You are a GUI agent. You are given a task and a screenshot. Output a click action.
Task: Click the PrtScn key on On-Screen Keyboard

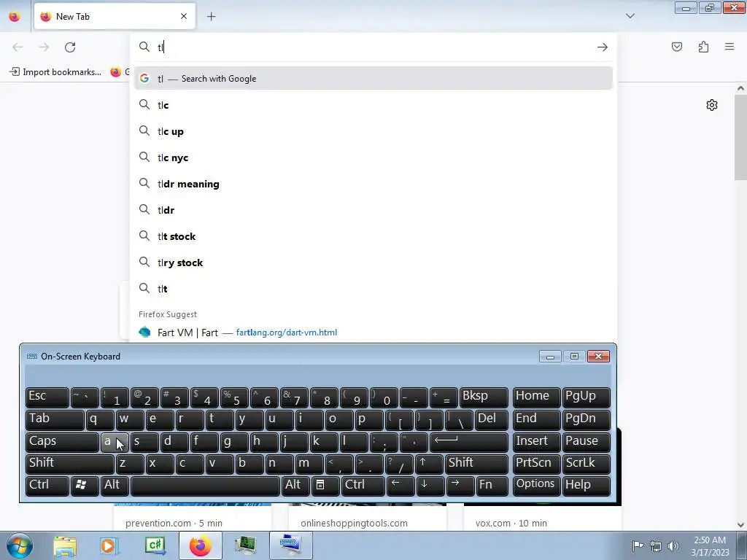tap(536, 464)
